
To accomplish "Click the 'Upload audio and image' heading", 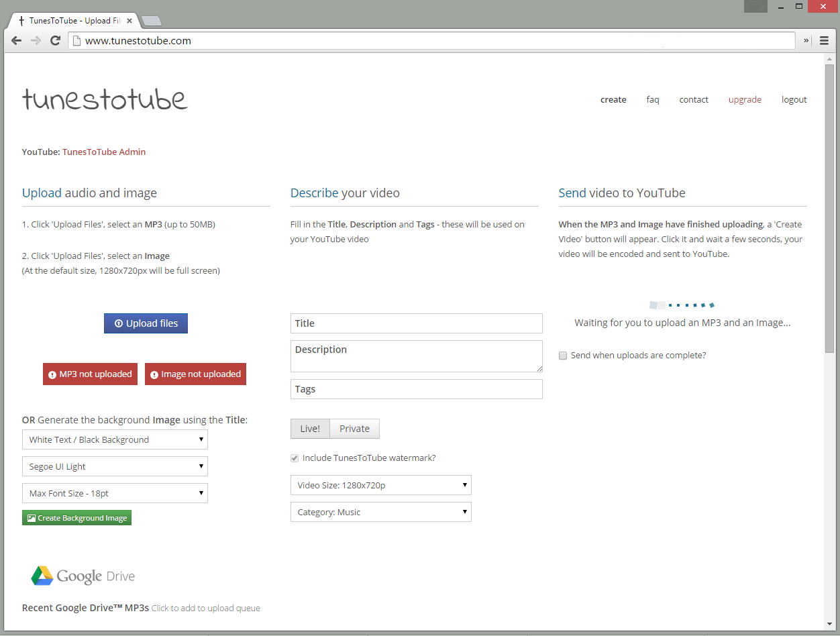I will point(89,193).
